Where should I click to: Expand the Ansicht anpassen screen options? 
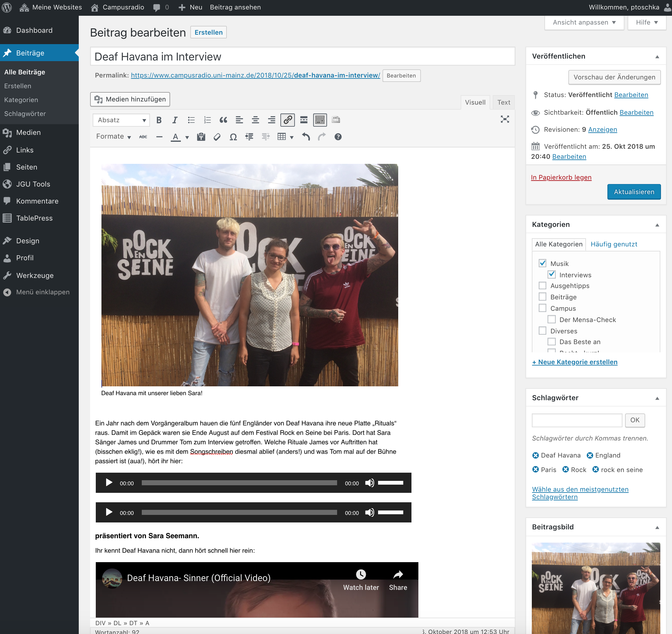584,22
